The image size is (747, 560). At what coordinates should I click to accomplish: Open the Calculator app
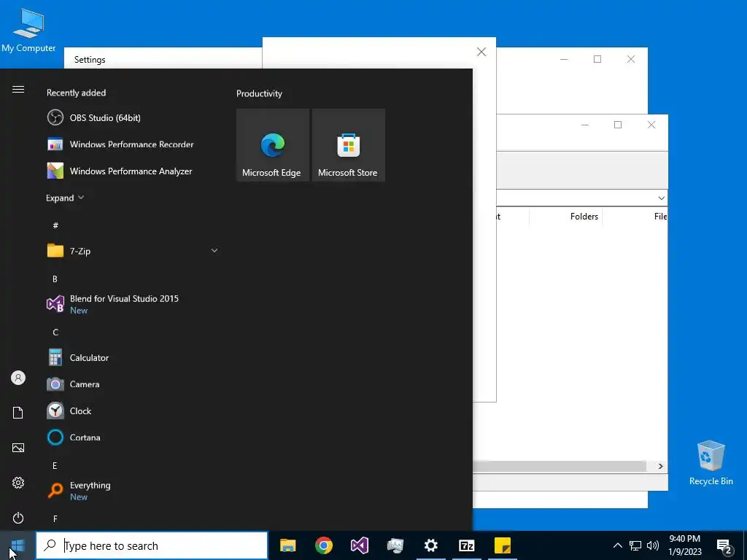(132, 357)
